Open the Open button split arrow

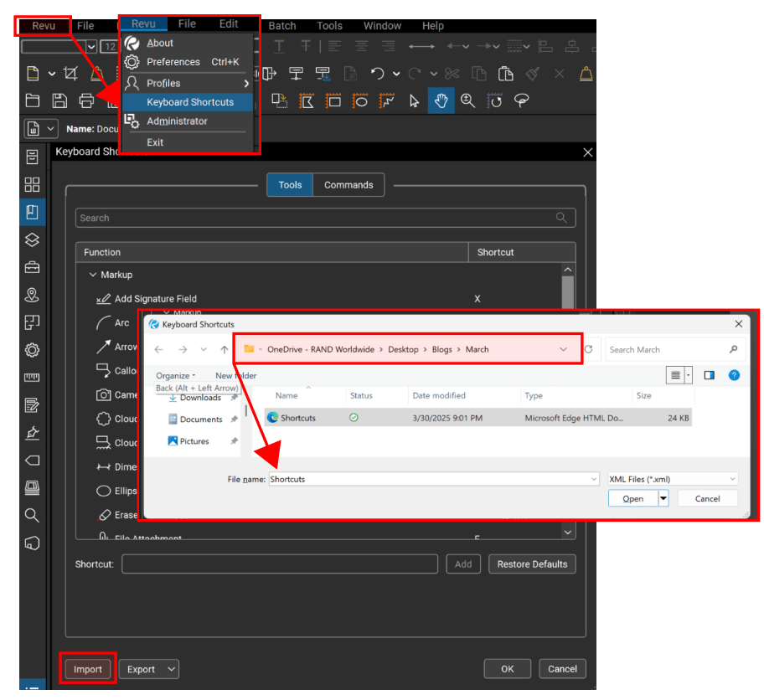coord(663,498)
